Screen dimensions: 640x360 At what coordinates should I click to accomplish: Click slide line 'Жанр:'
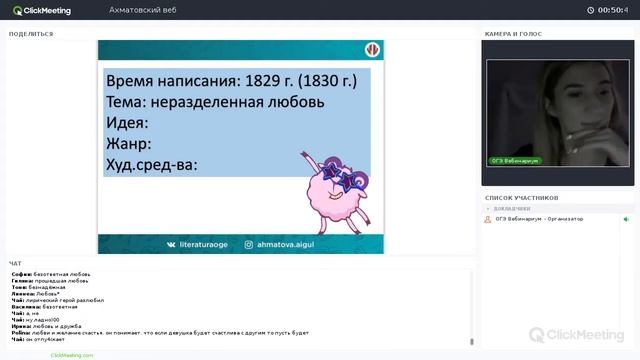pyautogui.click(x=129, y=144)
